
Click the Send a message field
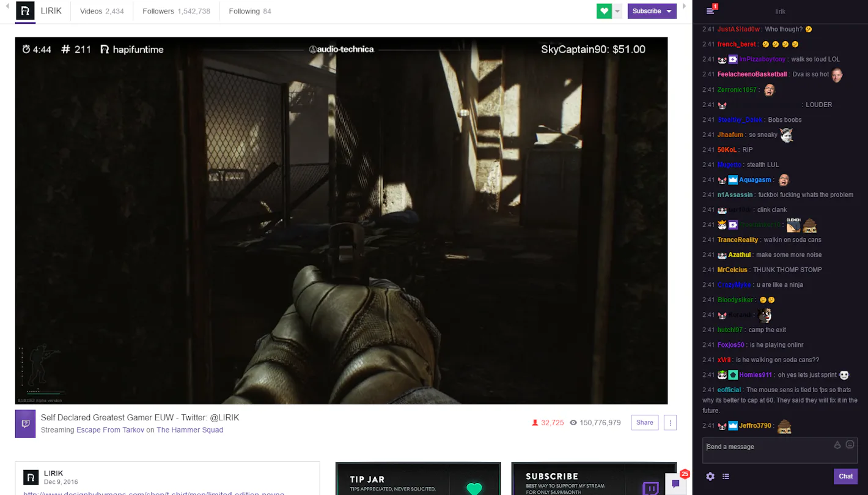(764, 447)
